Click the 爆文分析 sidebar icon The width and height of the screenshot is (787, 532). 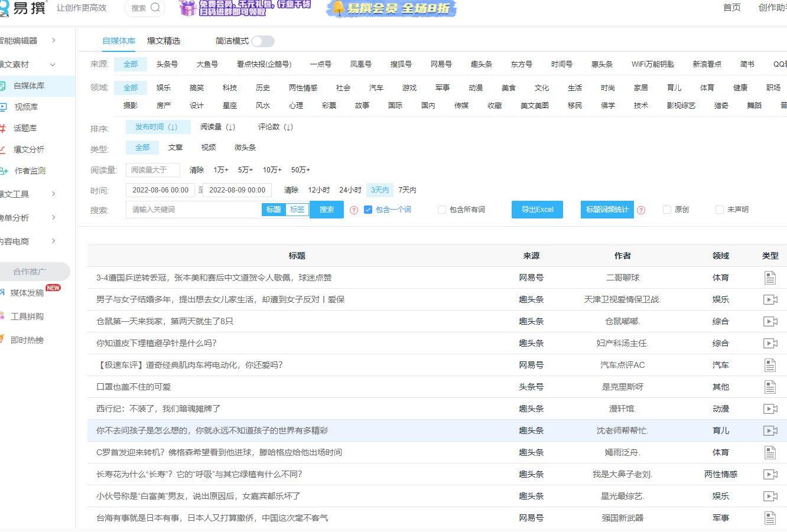(x=3, y=149)
